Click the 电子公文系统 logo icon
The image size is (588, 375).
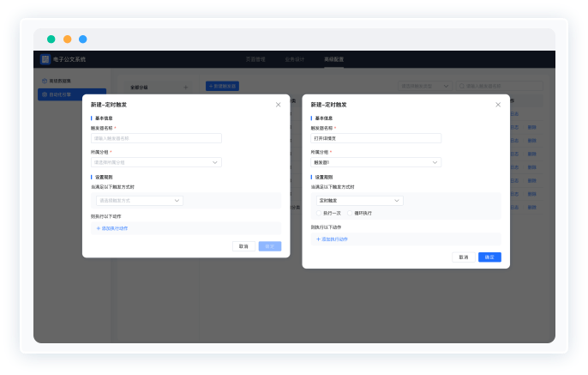45,59
